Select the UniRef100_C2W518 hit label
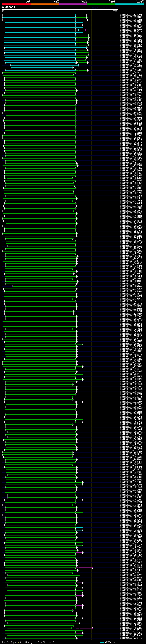This screenshot has width=146, height=644. [131, 618]
